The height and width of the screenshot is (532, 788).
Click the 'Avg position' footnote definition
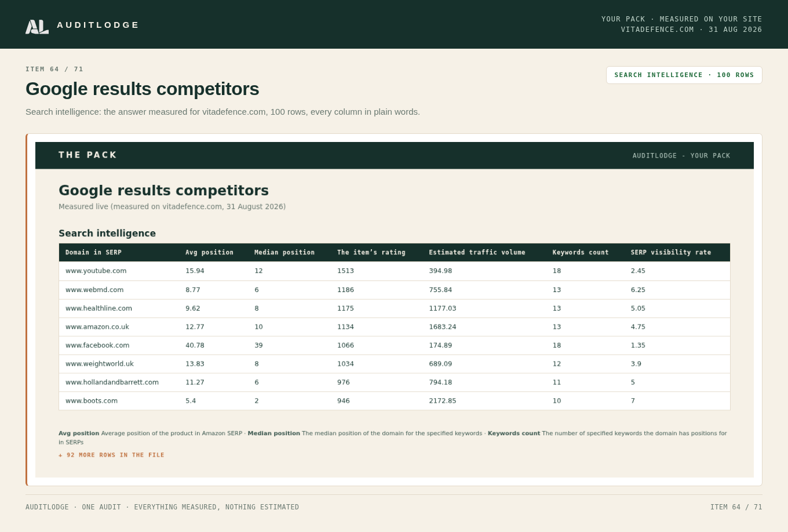click(x=150, y=433)
